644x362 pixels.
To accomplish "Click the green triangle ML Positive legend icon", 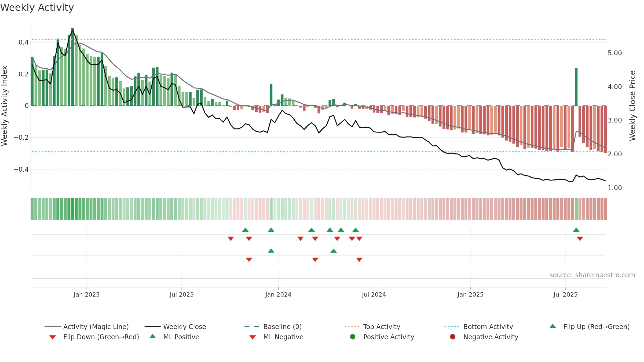I will pos(153,336).
